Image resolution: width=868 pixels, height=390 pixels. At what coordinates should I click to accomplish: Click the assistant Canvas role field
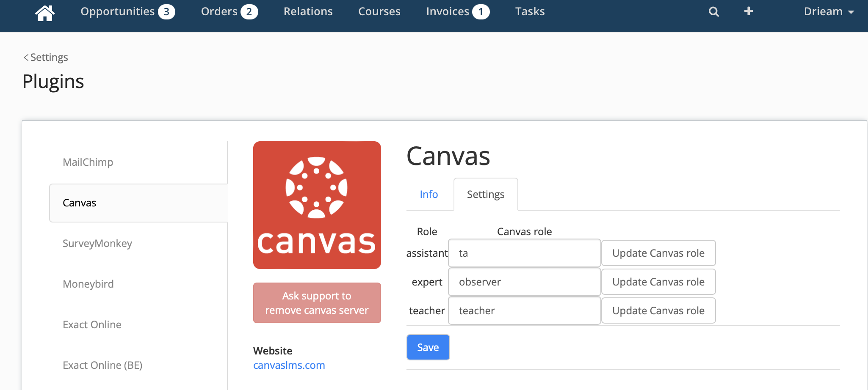click(525, 253)
